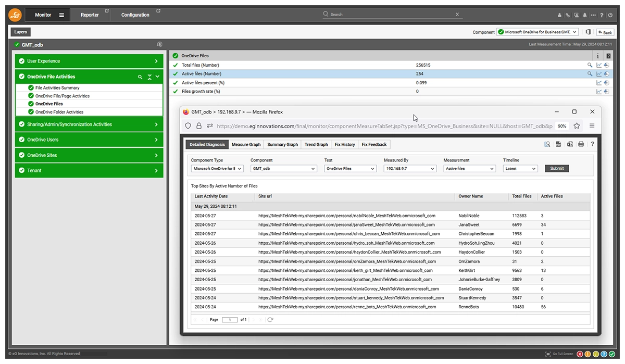Viewport: 625px width, 364px height.
Task: Open the Component Type dropdown
Action: pos(217,169)
